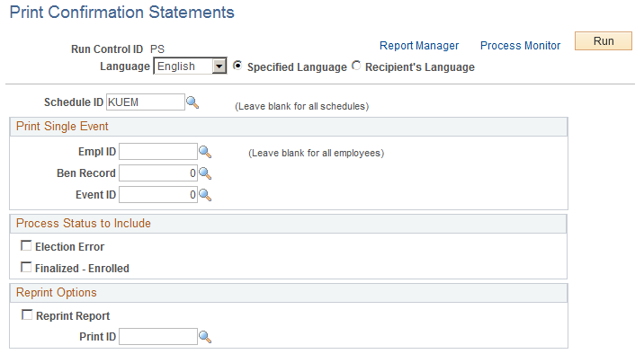The width and height of the screenshot is (644, 354).
Task: Click 'Leave blank for all employees' hint
Action: coord(317,154)
